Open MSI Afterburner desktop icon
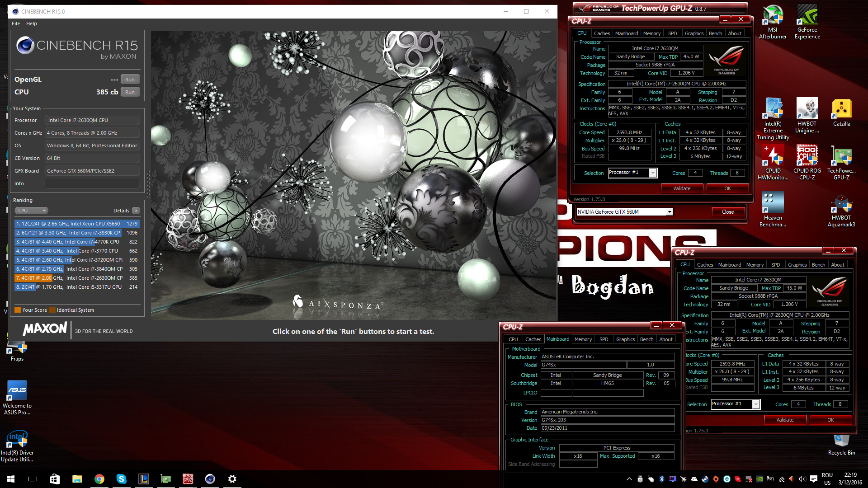 coord(773,22)
